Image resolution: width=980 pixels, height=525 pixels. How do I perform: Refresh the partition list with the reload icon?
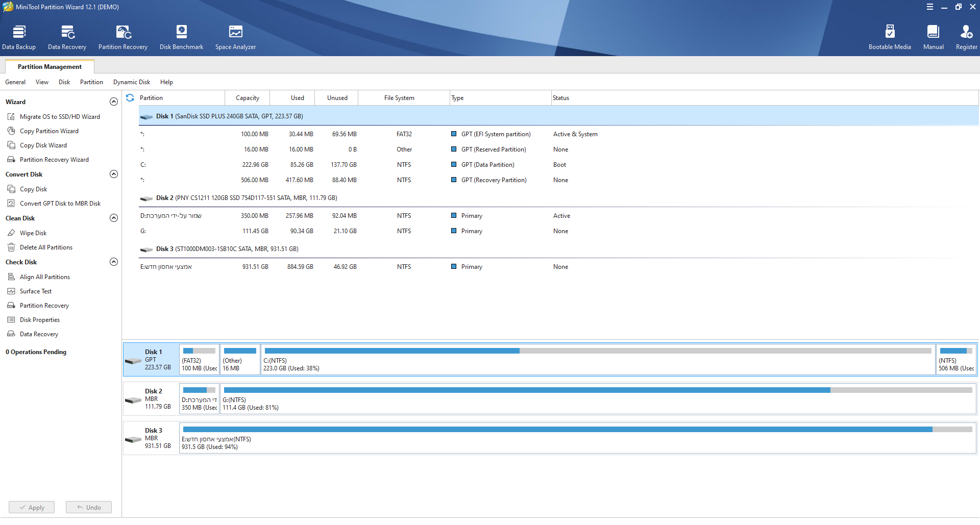click(130, 98)
